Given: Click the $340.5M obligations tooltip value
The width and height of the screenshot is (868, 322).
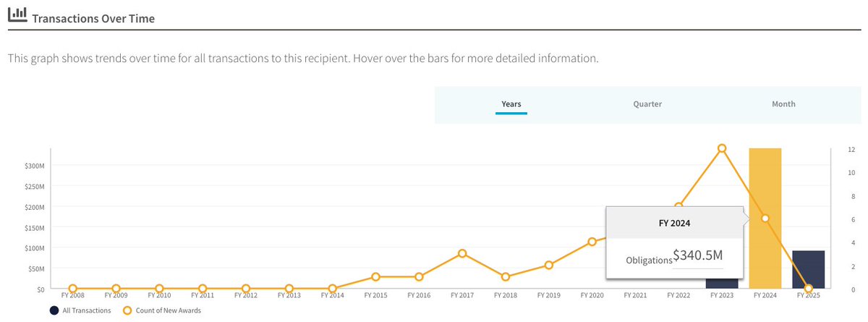Looking at the screenshot, I should [x=698, y=255].
